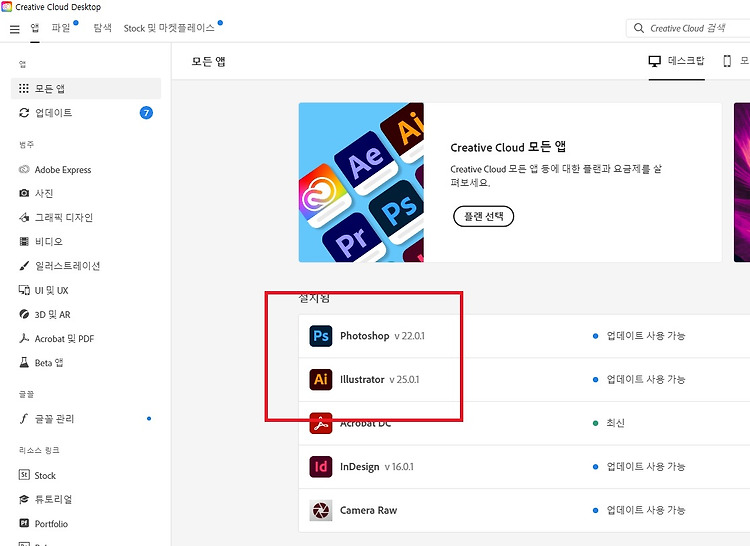Click the 플랜 선택 button
Image resolution: width=750 pixels, height=546 pixels.
(x=484, y=216)
